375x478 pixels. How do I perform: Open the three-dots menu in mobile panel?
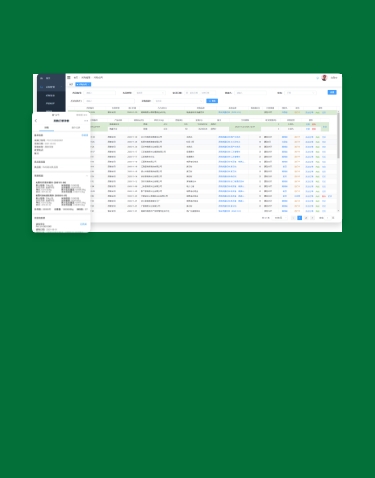pos(86,121)
